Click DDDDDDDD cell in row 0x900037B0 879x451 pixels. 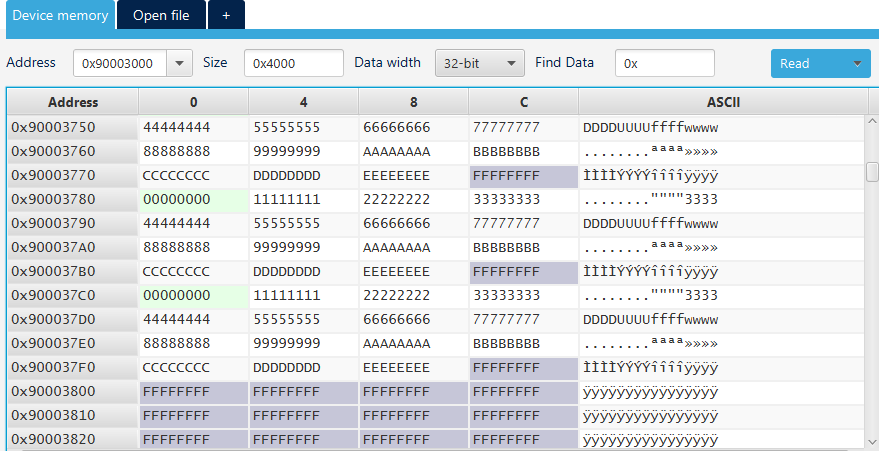(x=303, y=272)
